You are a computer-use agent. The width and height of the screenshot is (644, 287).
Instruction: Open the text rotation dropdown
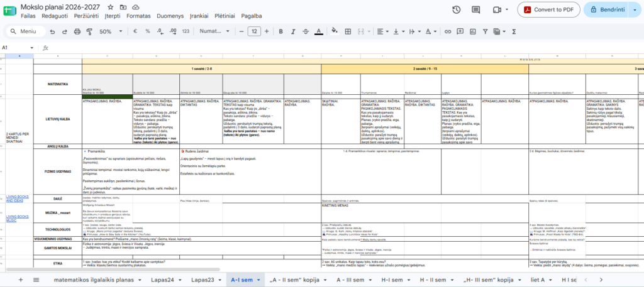click(x=431, y=31)
